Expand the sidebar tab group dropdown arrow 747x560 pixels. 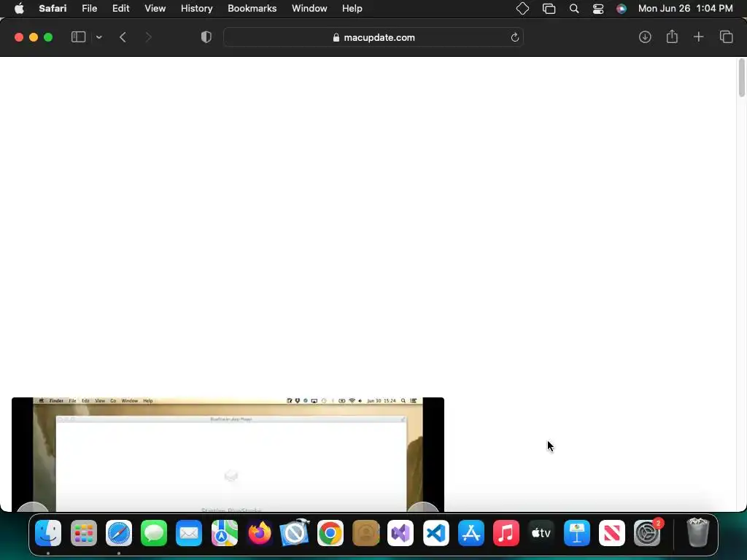pos(98,37)
